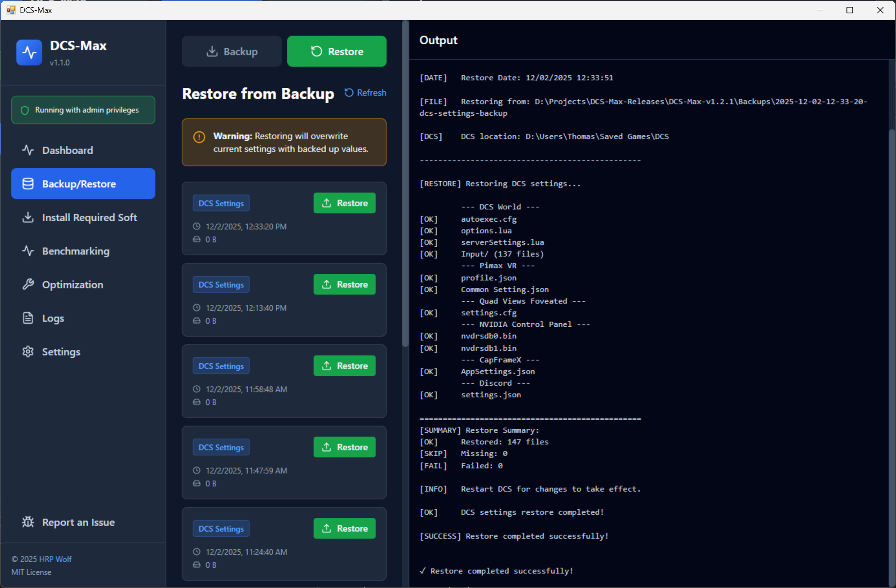Click the Install Required Soft download icon
The height and width of the screenshot is (588, 896).
tap(28, 217)
